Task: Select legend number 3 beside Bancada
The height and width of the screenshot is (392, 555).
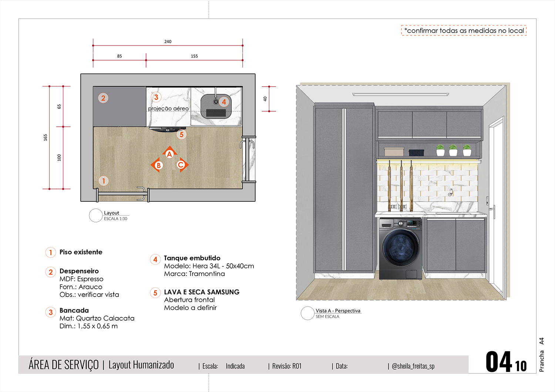Action: (x=51, y=312)
